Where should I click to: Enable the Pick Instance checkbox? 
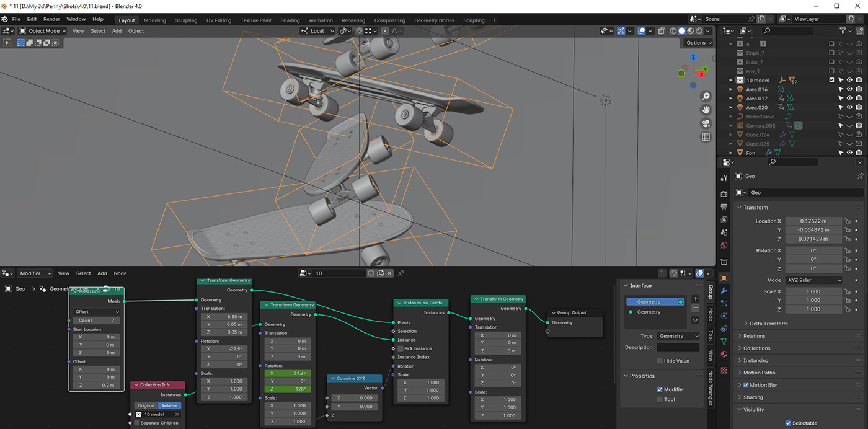[x=401, y=348]
